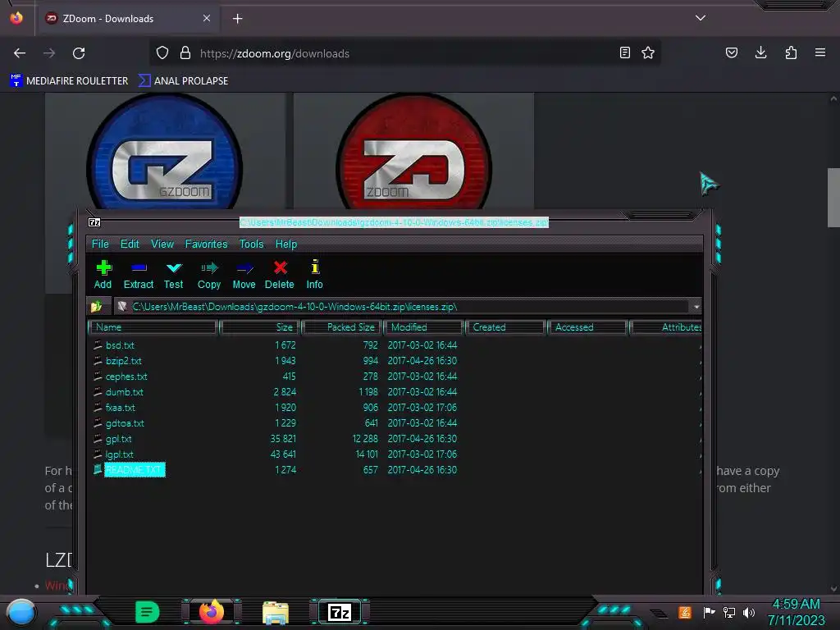
Task: Click the Add button in 7-Zip toolbar
Action: (103, 274)
